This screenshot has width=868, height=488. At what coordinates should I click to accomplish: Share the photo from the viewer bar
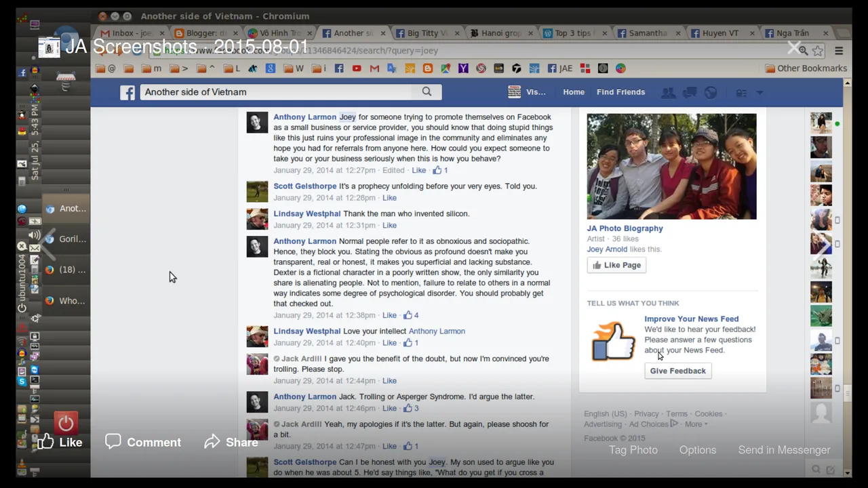point(231,442)
